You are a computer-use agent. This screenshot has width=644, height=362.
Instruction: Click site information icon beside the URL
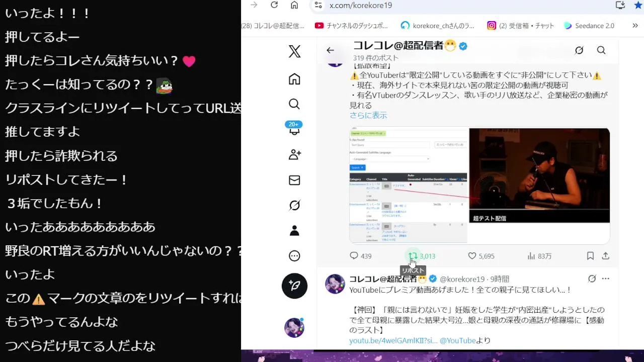(318, 5)
